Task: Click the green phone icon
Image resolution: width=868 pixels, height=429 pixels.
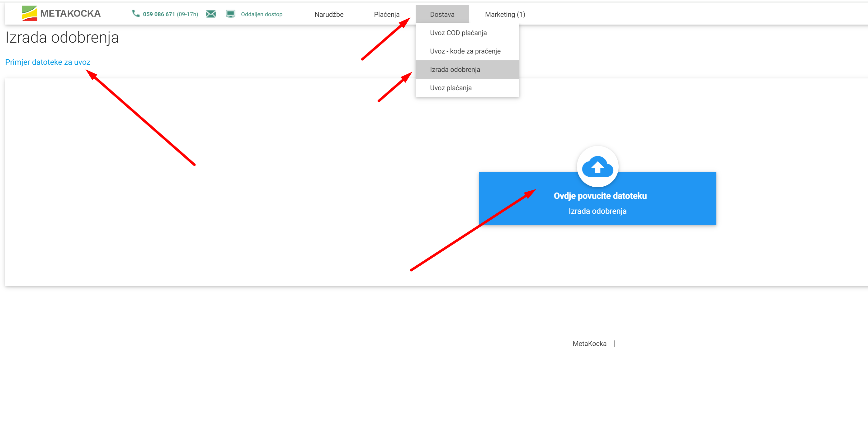Action: pos(135,13)
